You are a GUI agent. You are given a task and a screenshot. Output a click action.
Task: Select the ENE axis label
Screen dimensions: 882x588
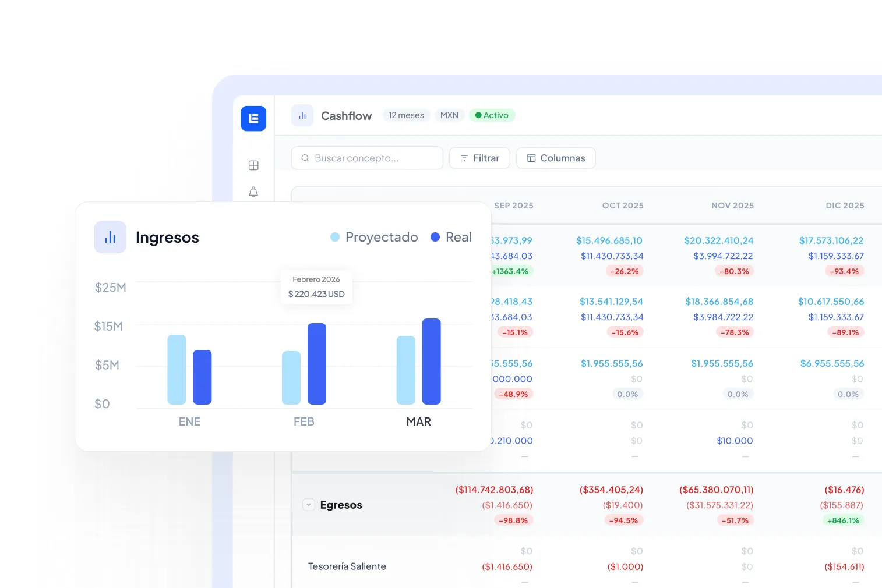coord(189,421)
